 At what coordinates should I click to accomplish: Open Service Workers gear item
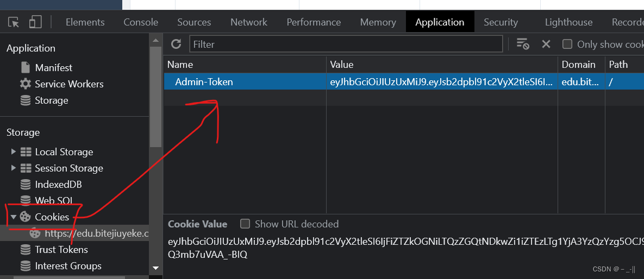(x=68, y=84)
